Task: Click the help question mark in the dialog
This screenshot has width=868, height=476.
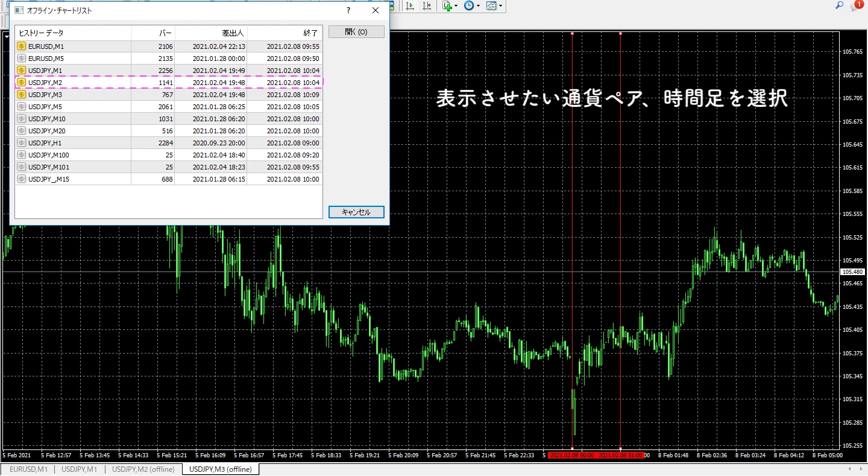Action: pyautogui.click(x=348, y=10)
